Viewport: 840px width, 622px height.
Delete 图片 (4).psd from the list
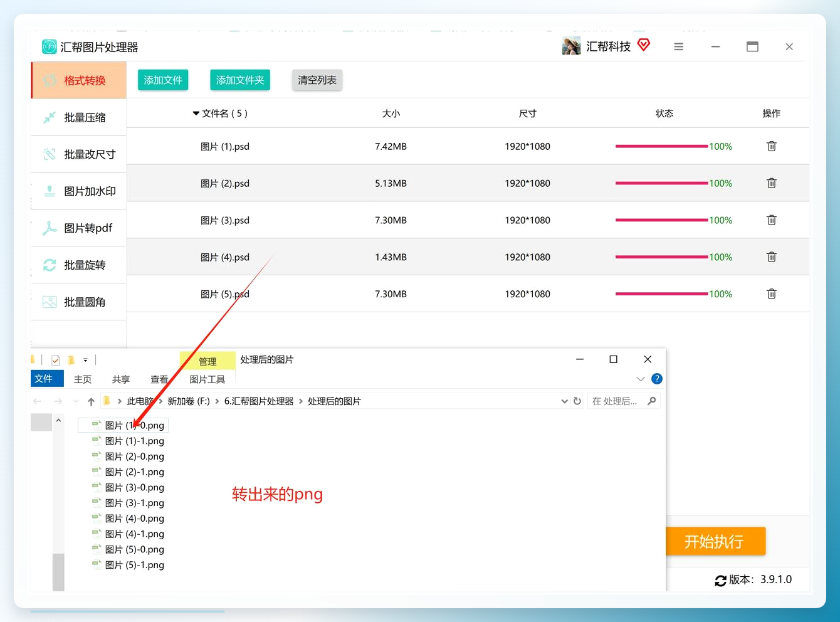coord(771,257)
